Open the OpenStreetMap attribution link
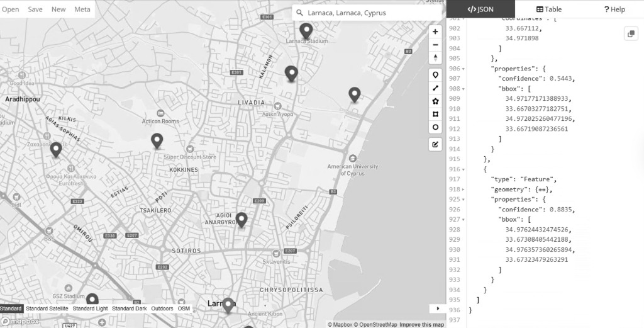Screen dimensions: 644x328 (x=375, y=325)
